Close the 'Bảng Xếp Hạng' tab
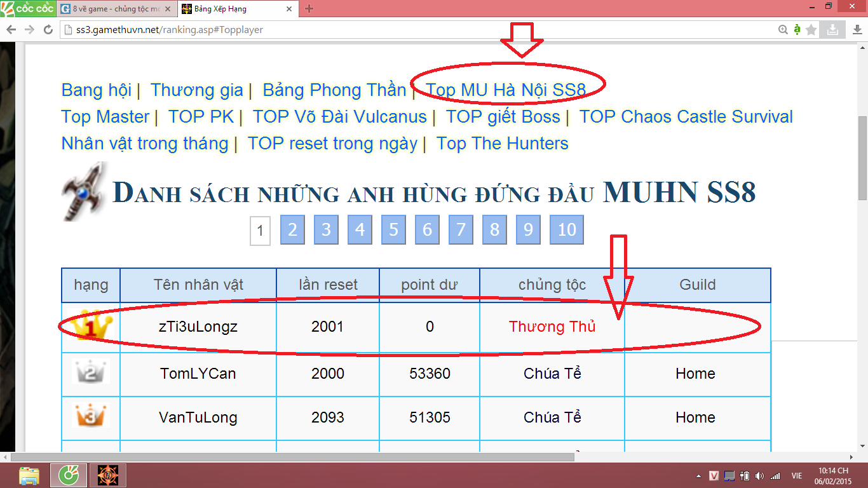 pos(289,9)
